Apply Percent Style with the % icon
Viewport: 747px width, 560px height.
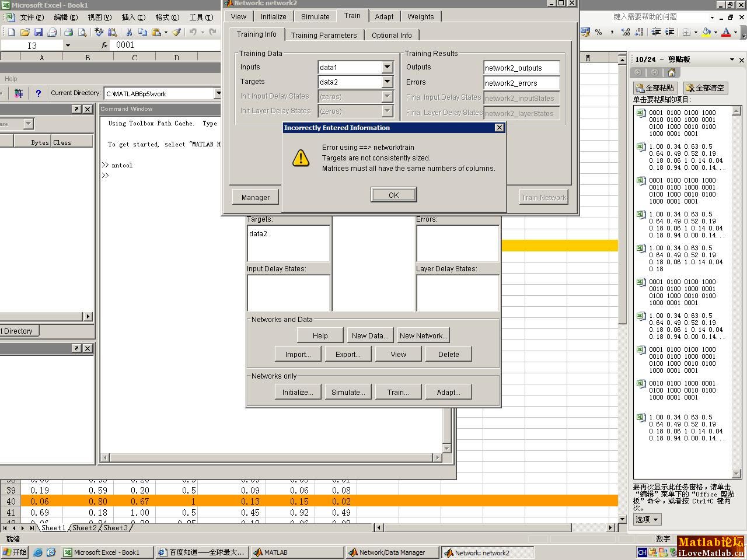point(598,32)
